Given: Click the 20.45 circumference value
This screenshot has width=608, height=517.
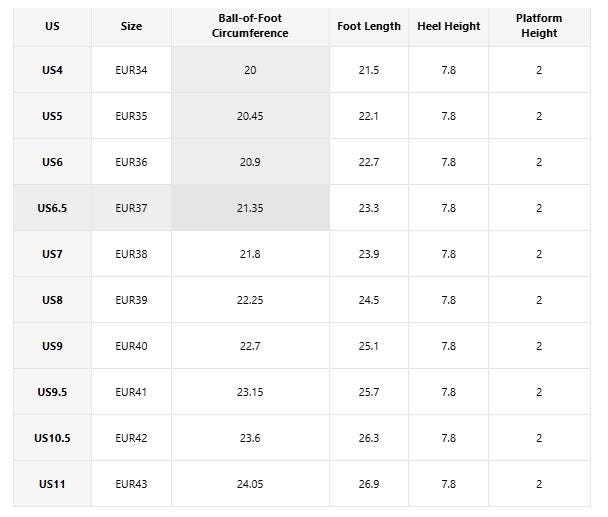Looking at the screenshot, I should pos(250,116).
